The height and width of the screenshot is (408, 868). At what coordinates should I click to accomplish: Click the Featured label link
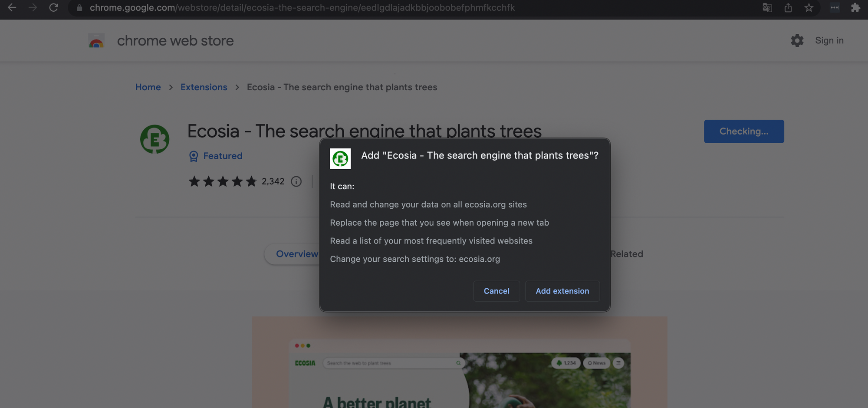coord(223,156)
